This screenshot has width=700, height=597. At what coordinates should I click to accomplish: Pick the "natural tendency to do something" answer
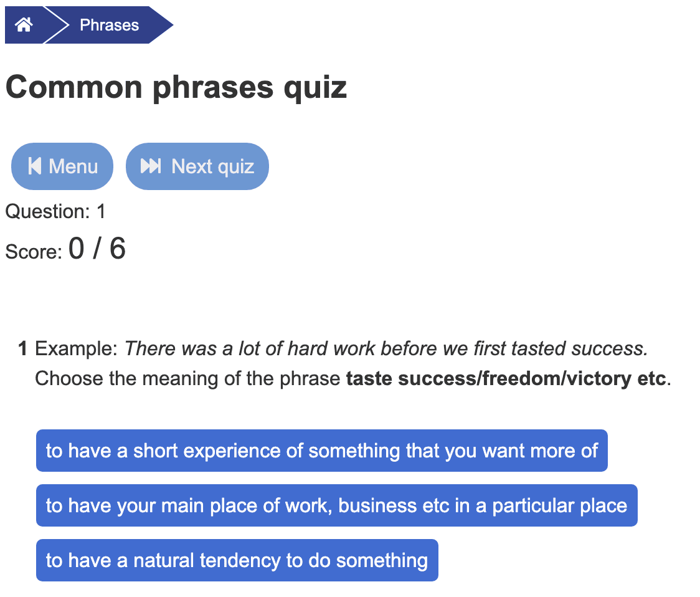pyautogui.click(x=237, y=560)
